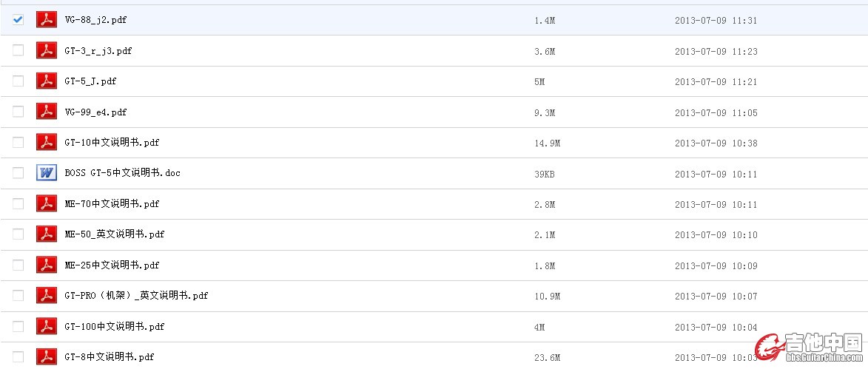This screenshot has height=369, width=868.
Task: Uncheck the VG-88_j2.pdf checkbox
Action: (x=18, y=20)
